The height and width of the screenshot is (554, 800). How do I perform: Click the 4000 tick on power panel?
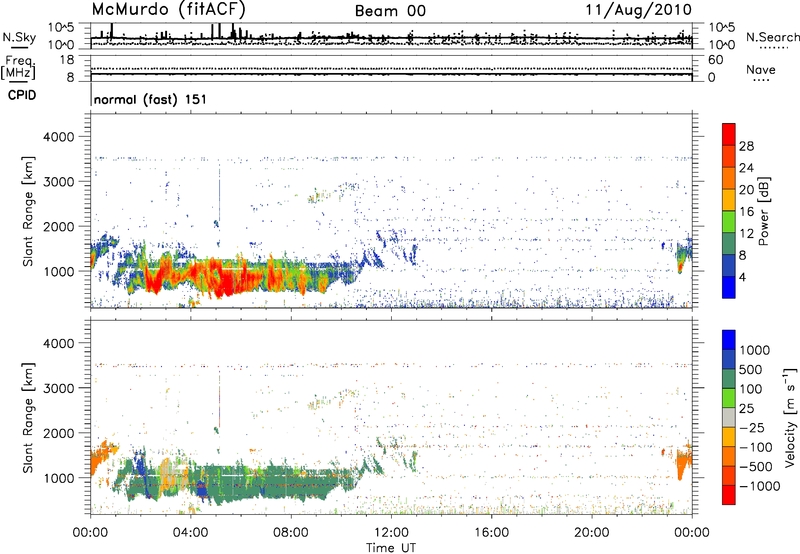pos(59,137)
